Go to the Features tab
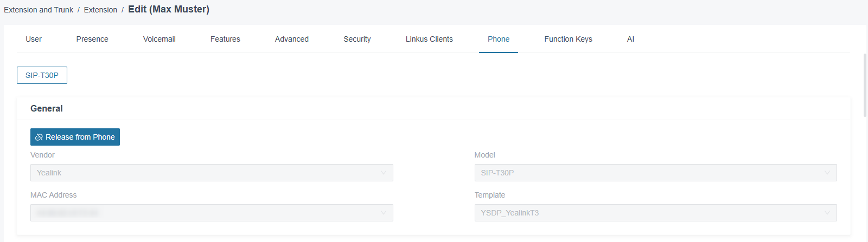The height and width of the screenshot is (242, 868). pyautogui.click(x=225, y=39)
